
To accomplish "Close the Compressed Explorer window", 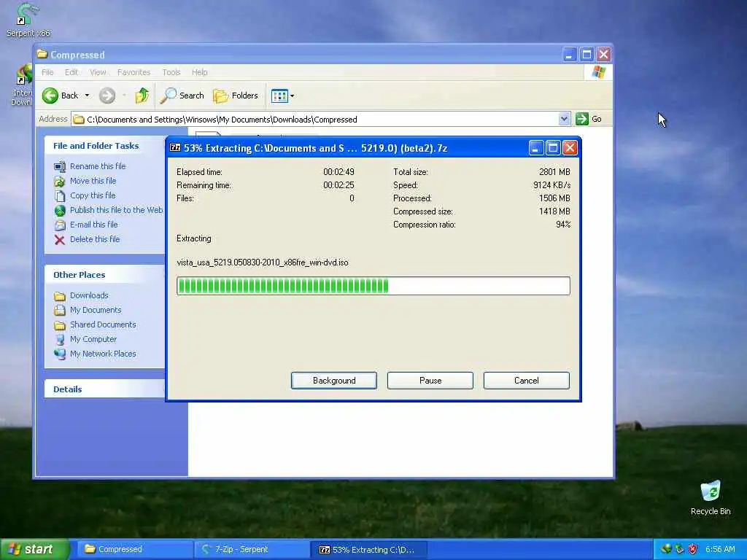I will tap(603, 54).
